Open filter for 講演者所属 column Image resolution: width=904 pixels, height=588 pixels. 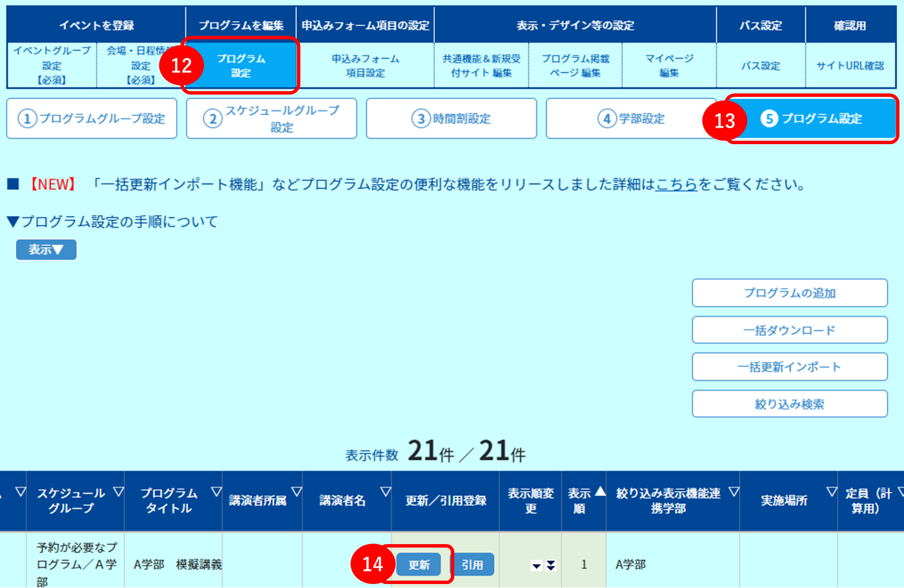[296, 492]
